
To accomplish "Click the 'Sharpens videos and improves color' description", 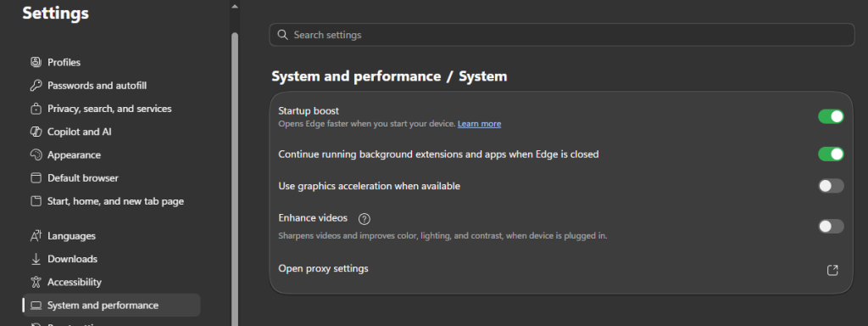I will click(x=442, y=236).
